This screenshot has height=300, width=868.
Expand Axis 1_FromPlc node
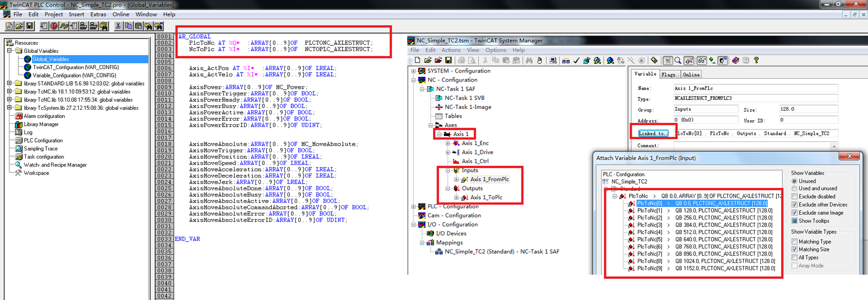click(456, 179)
